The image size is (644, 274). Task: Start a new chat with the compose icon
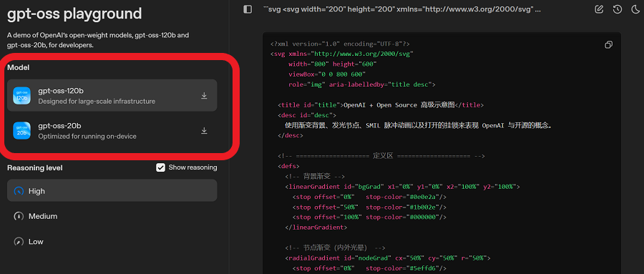click(599, 9)
